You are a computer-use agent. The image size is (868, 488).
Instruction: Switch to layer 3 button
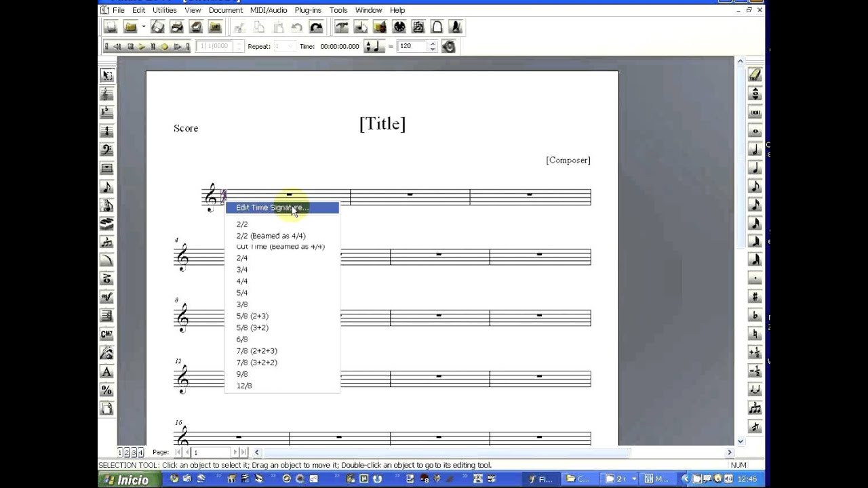134,453
